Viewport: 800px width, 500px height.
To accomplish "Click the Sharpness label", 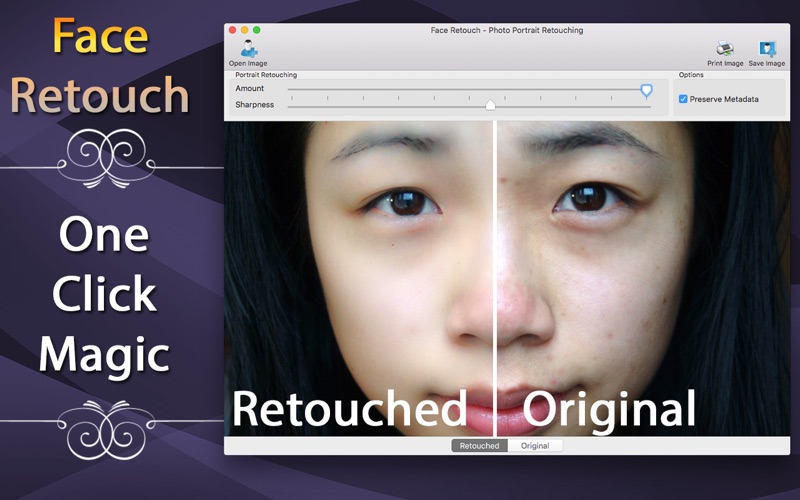I will pos(255,105).
